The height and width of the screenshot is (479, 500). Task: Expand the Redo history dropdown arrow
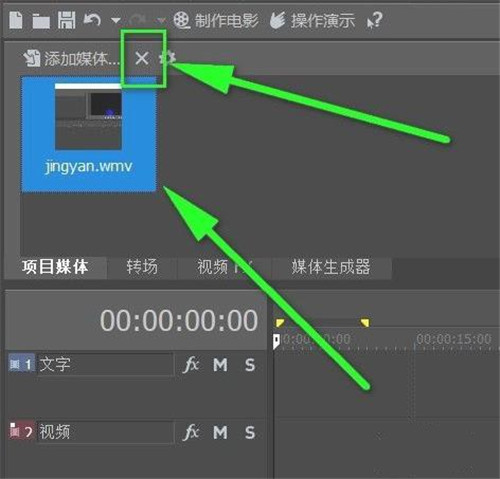point(161,21)
